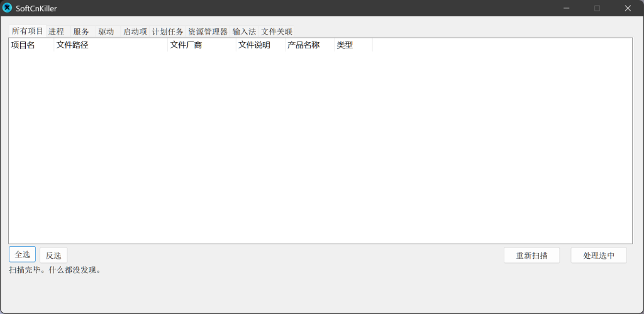644x314 pixels.
Task: Minimize the SoftCnKiller window
Action: pos(567,8)
